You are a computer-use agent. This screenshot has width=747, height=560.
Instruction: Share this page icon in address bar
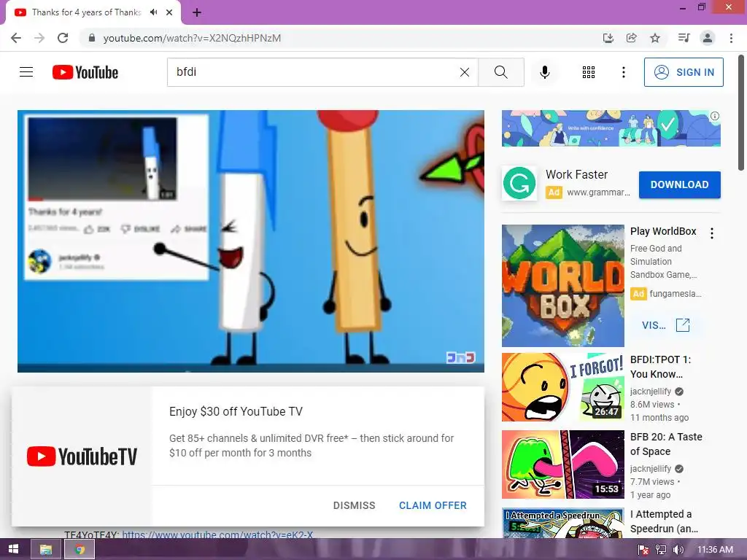coord(631,38)
